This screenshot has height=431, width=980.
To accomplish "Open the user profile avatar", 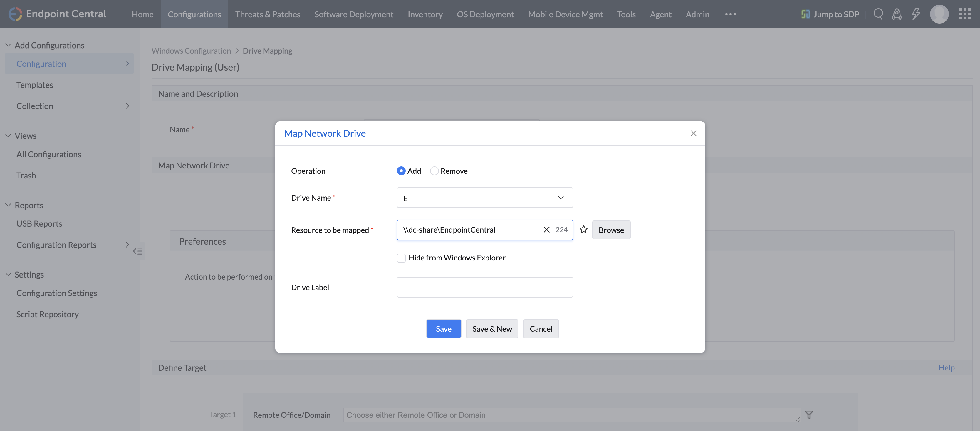I will pos(939,14).
